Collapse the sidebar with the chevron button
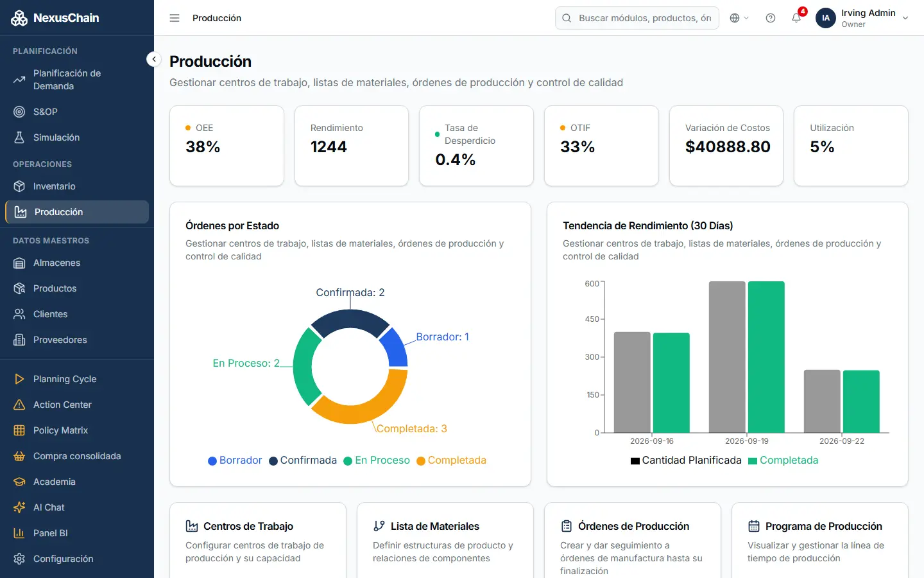The image size is (924, 578). click(x=154, y=59)
